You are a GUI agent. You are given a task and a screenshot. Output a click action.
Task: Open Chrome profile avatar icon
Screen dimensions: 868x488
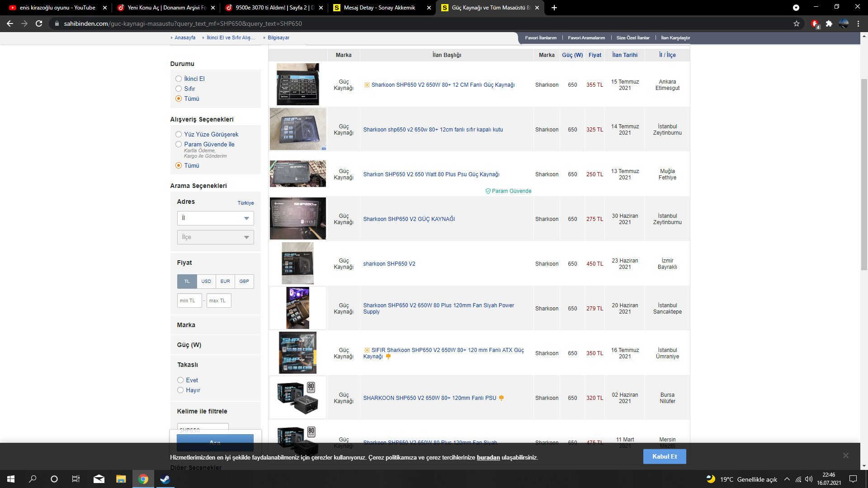844,23
